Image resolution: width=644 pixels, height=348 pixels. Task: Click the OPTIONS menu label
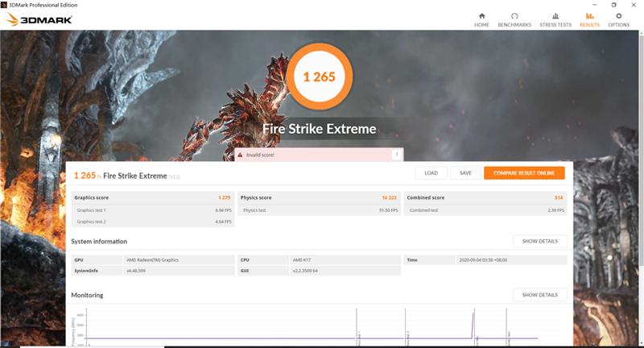(618, 25)
